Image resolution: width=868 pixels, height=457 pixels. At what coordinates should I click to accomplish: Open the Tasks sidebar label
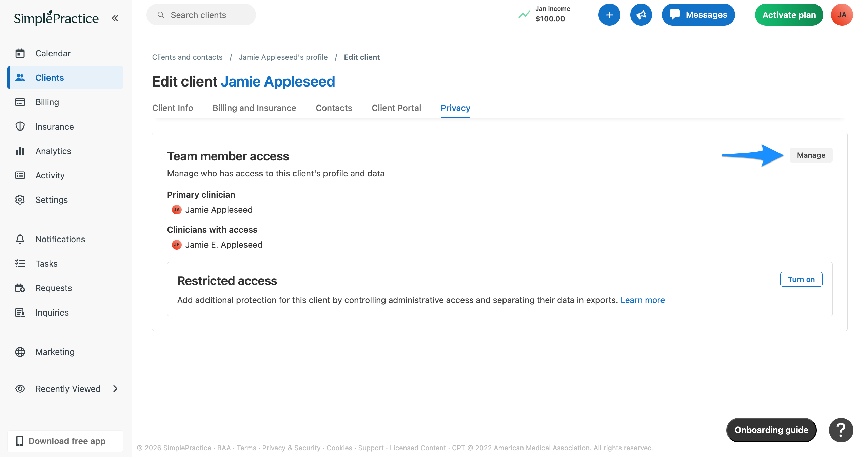pyautogui.click(x=46, y=264)
